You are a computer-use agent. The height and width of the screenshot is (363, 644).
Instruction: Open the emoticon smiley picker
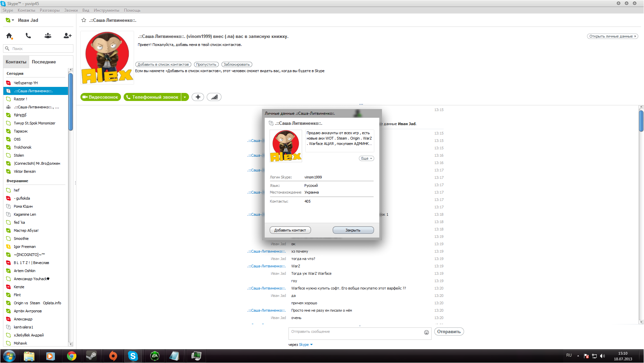[x=426, y=332]
